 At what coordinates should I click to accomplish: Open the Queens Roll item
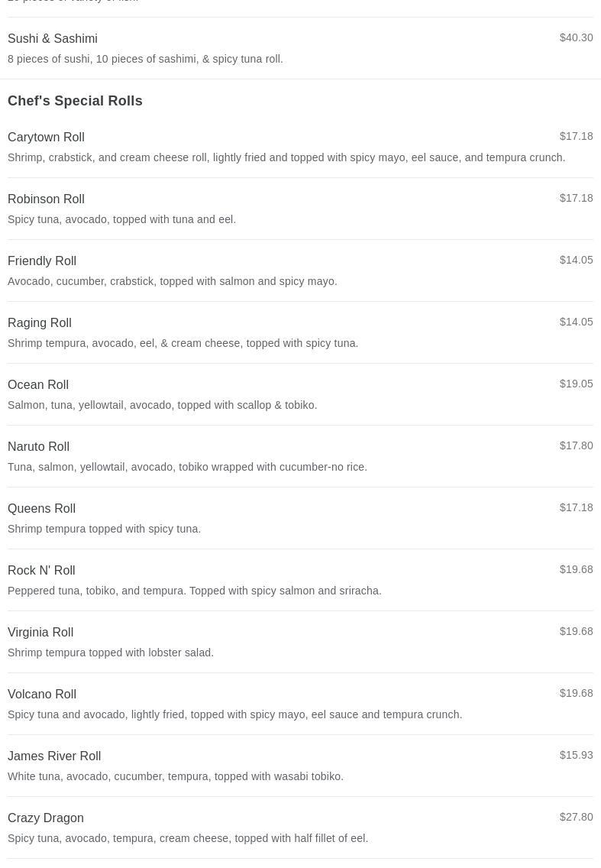pyautogui.click(x=41, y=509)
